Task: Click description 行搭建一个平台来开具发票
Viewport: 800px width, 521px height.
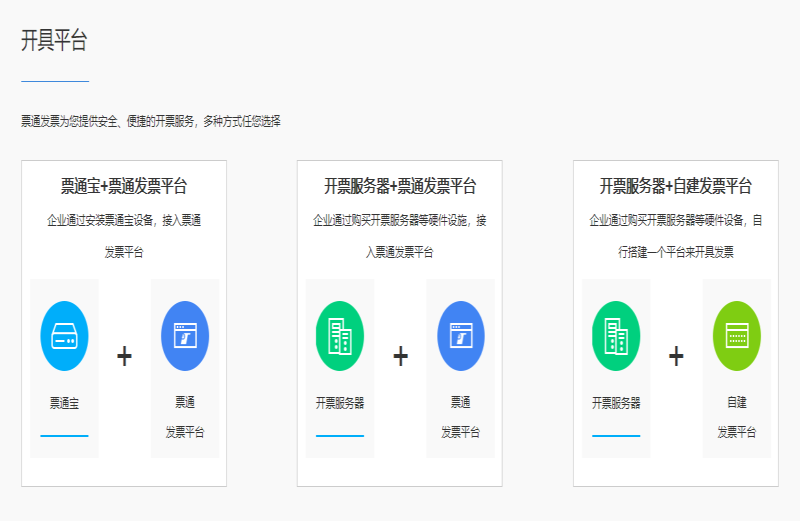Action: click(x=676, y=252)
